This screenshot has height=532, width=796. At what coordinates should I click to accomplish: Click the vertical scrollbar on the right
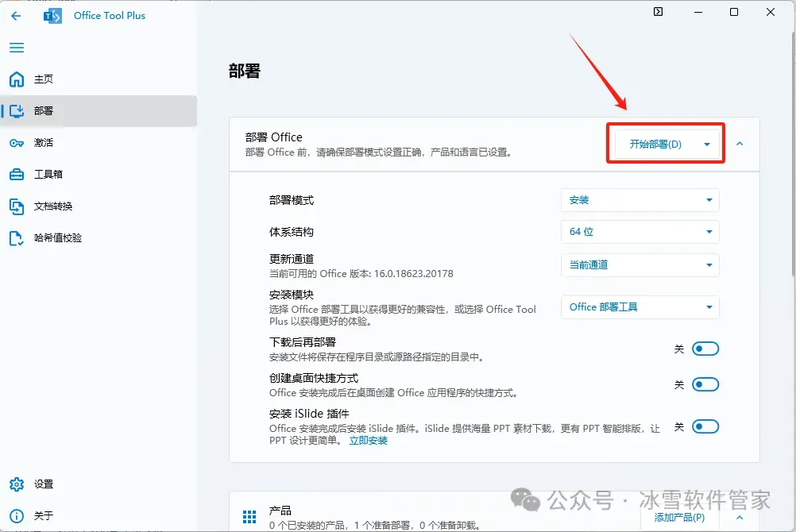tap(793, 152)
